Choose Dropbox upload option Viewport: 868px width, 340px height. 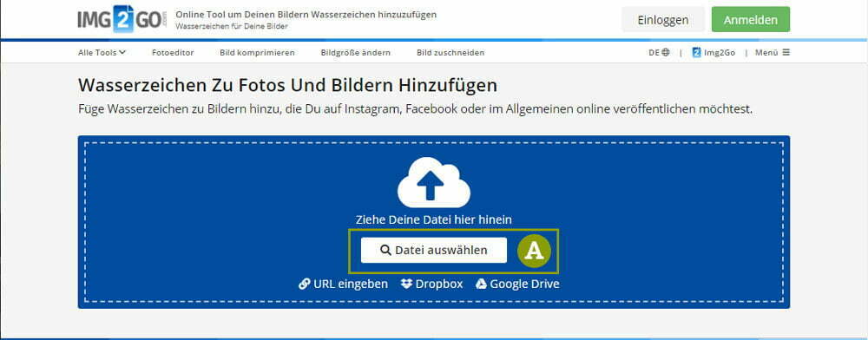point(431,284)
